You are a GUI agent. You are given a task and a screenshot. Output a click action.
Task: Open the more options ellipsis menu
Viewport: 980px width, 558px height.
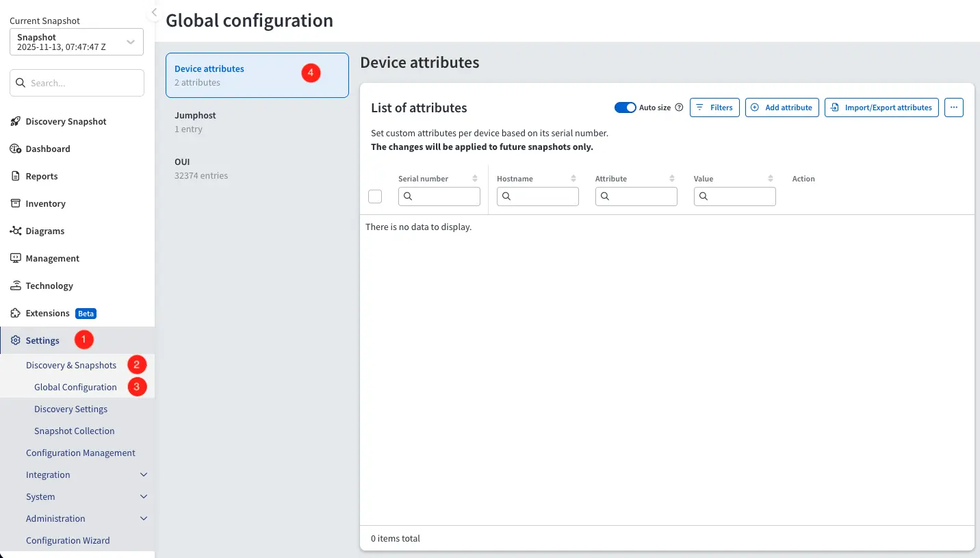954,107
